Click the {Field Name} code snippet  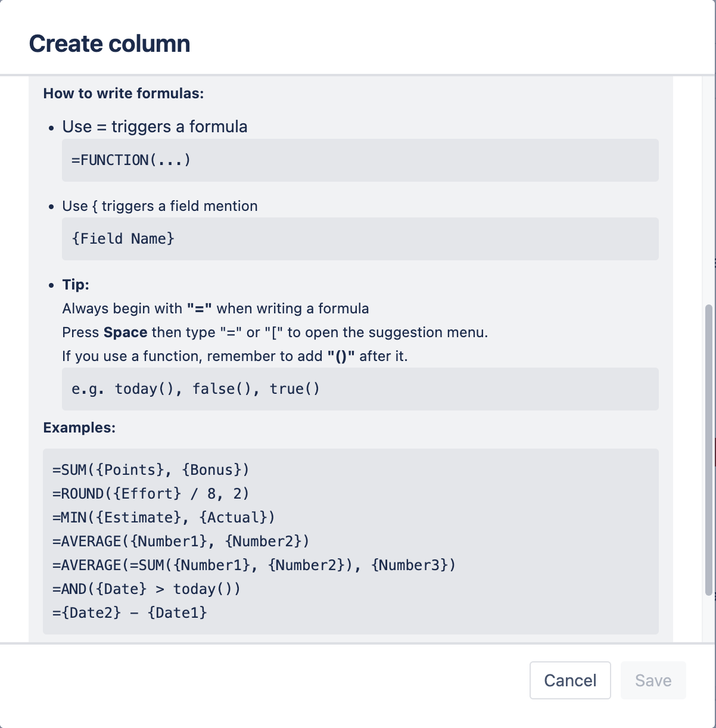(123, 239)
